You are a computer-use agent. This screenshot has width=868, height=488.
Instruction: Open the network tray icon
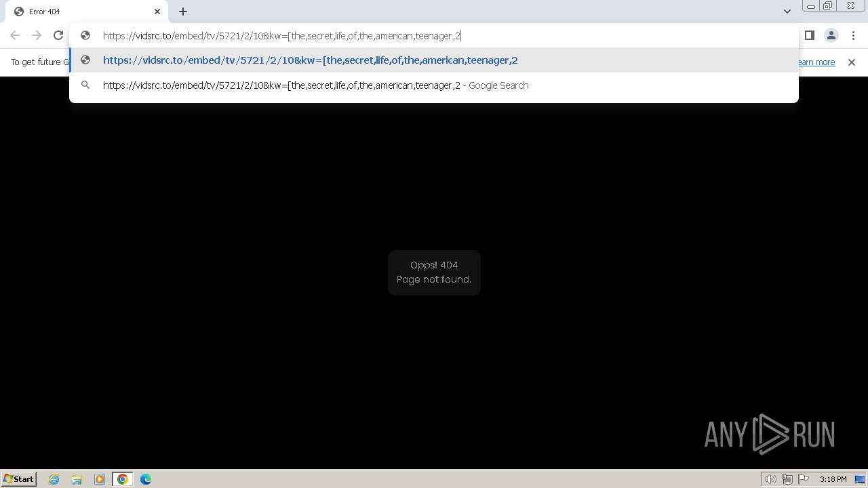[x=787, y=479]
